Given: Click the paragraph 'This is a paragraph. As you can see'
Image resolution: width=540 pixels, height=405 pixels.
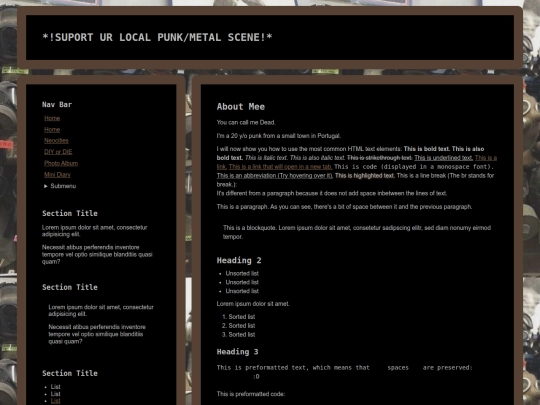Looking at the screenshot, I should click(x=344, y=207).
